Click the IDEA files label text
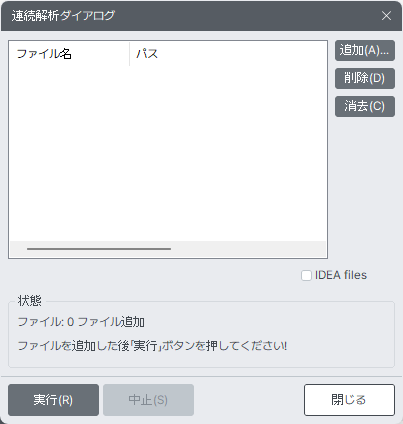 341,275
